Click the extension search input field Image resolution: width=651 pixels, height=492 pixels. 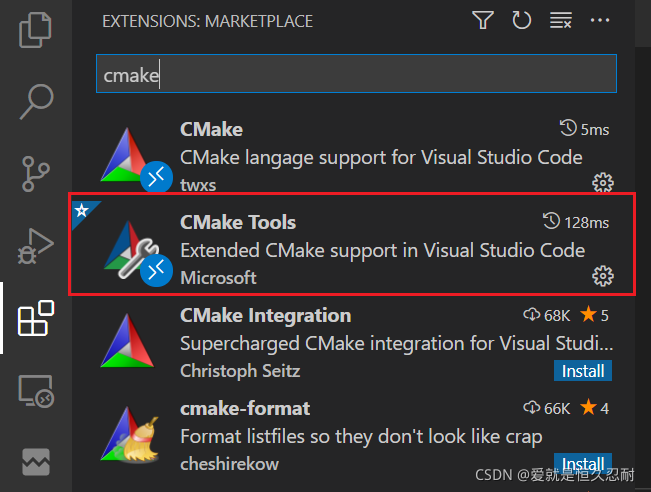click(x=356, y=74)
